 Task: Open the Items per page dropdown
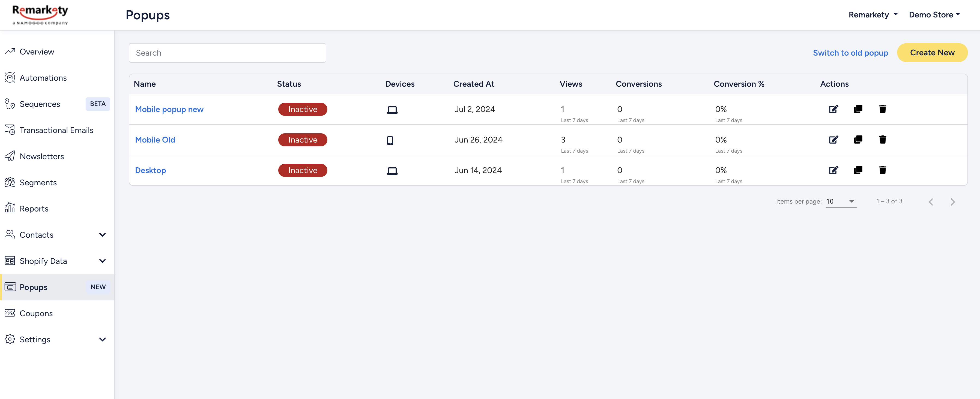pos(841,201)
